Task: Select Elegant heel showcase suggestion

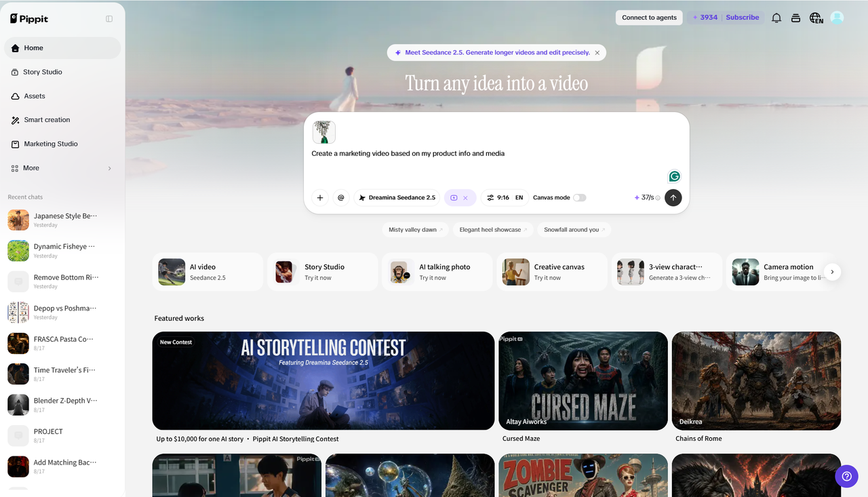Action: (493, 230)
